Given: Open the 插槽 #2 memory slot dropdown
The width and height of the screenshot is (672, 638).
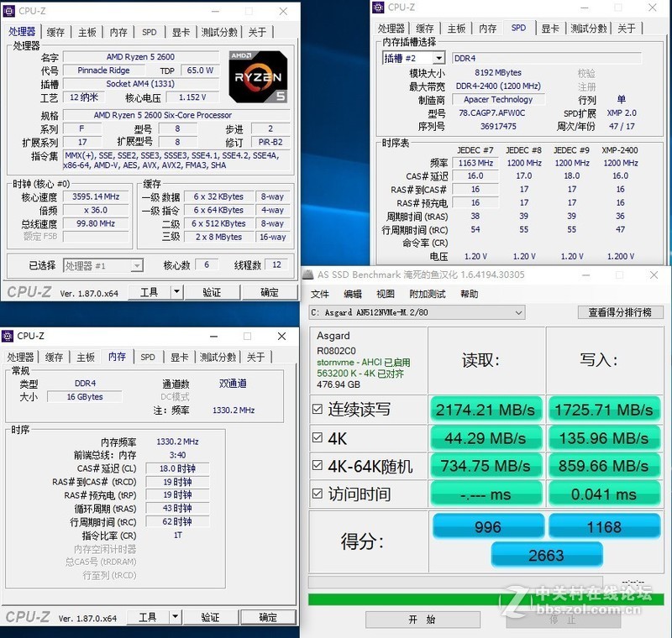Looking at the screenshot, I should (x=440, y=57).
